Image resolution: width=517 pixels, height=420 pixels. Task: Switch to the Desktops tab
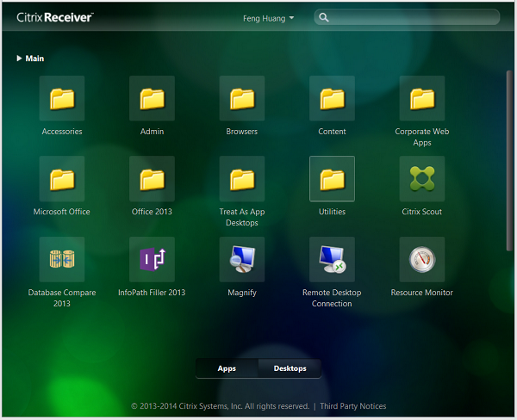pyautogui.click(x=290, y=368)
